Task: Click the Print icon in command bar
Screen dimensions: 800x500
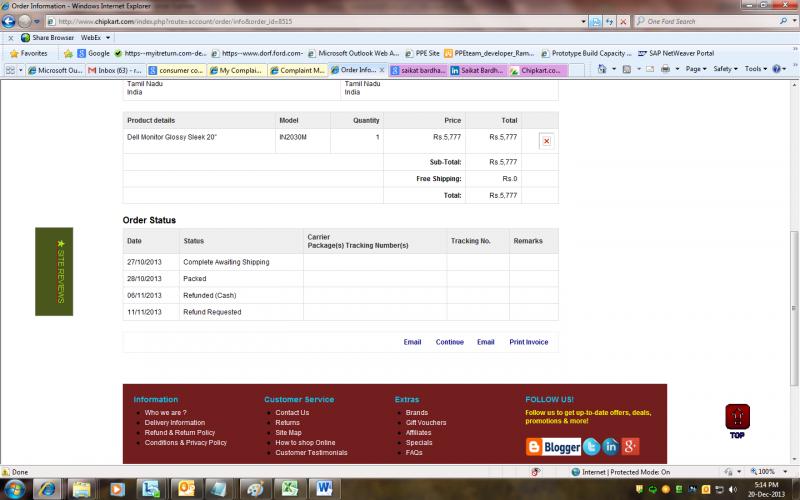Action: coord(665,69)
